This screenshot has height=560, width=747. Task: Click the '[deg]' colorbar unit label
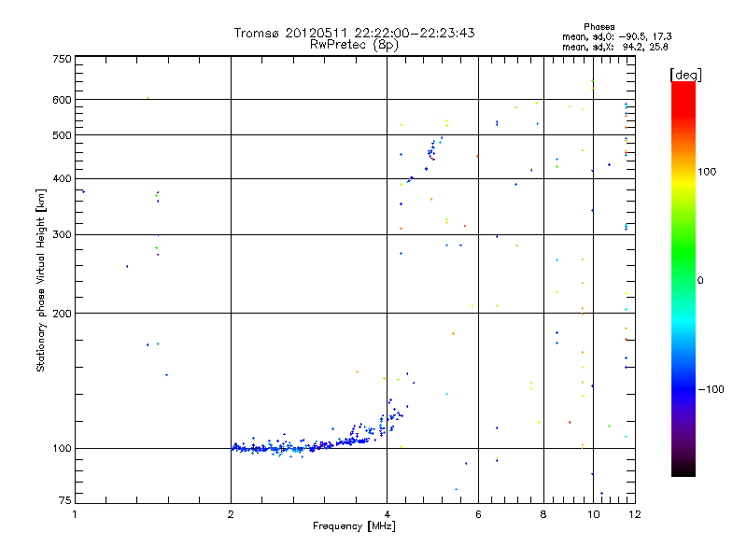coord(685,75)
